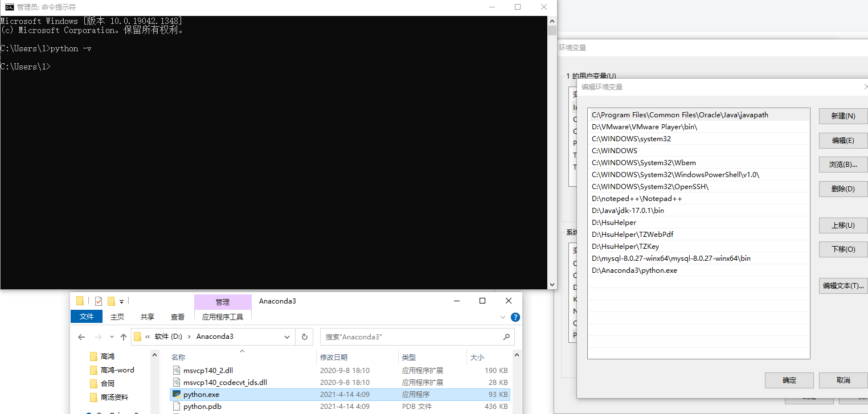Select the msvcp140_codecvt_ids.dll file icon
This screenshot has width=868, height=414.
(x=177, y=383)
